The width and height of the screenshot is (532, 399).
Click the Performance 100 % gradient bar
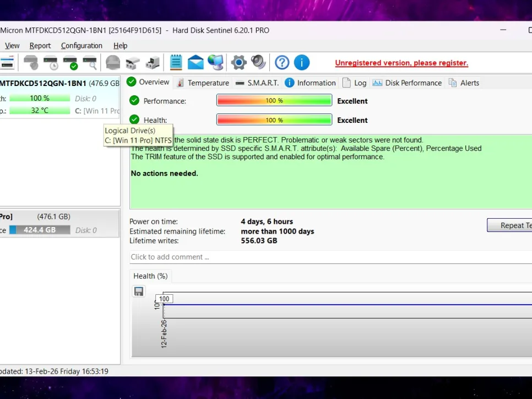coord(274,101)
